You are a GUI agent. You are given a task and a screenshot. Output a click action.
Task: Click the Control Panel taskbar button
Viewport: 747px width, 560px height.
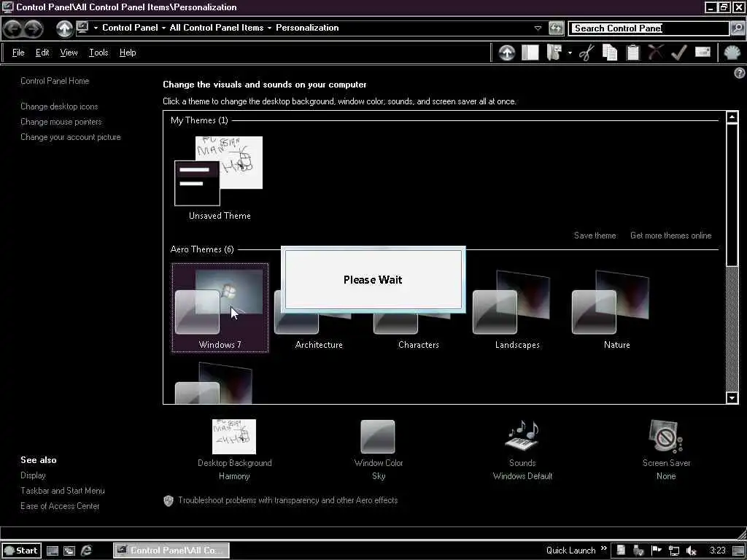(x=171, y=551)
